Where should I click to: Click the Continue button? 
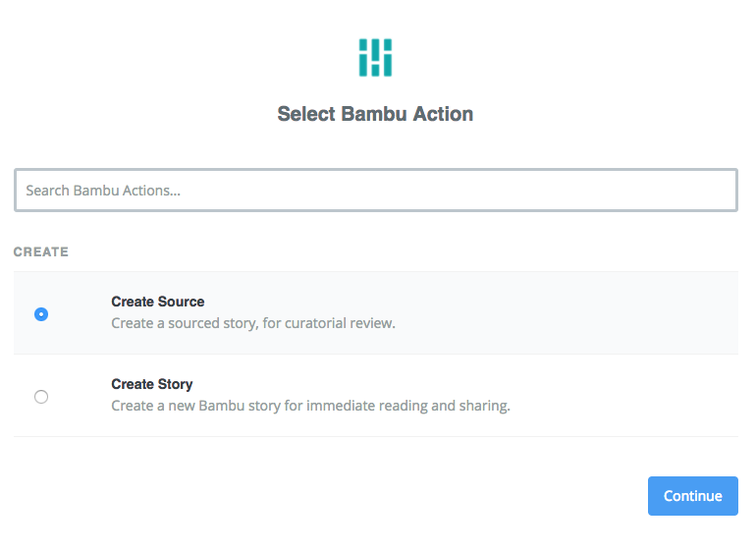[x=692, y=496]
